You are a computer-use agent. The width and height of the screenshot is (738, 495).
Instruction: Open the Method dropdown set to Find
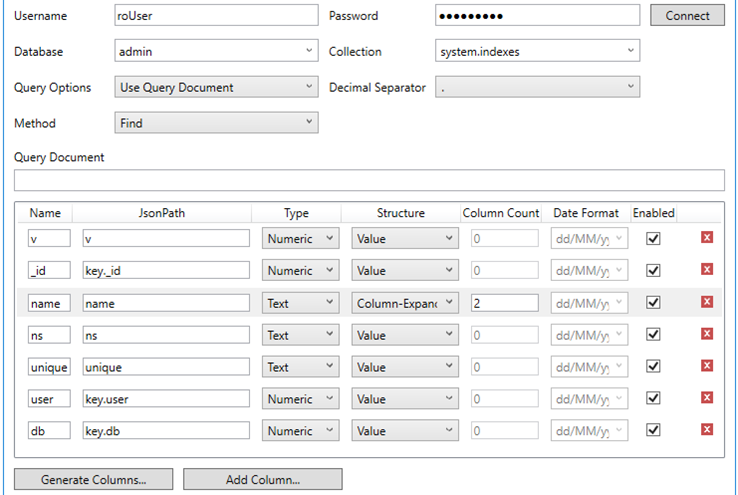[217, 123]
